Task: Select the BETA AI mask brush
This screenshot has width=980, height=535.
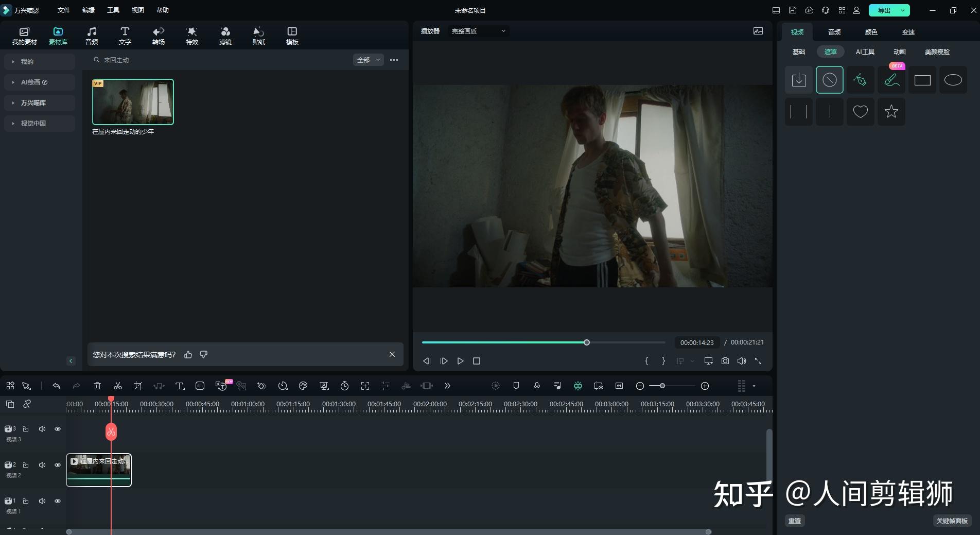Action: 891,80
